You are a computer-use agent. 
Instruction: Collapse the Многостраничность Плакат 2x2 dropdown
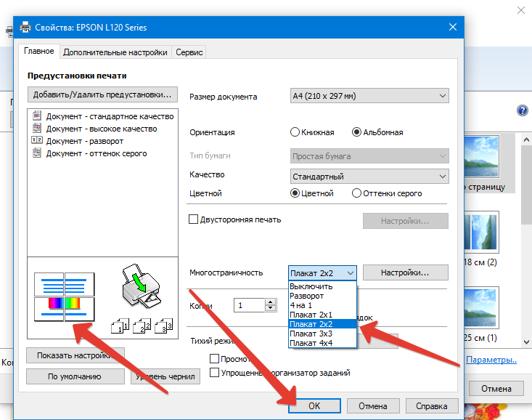tap(322, 273)
